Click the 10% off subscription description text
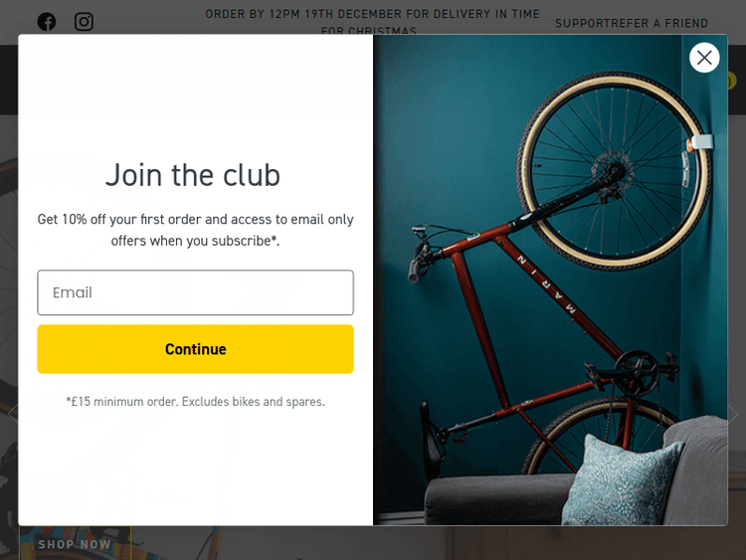The width and height of the screenshot is (746, 560). tap(196, 230)
